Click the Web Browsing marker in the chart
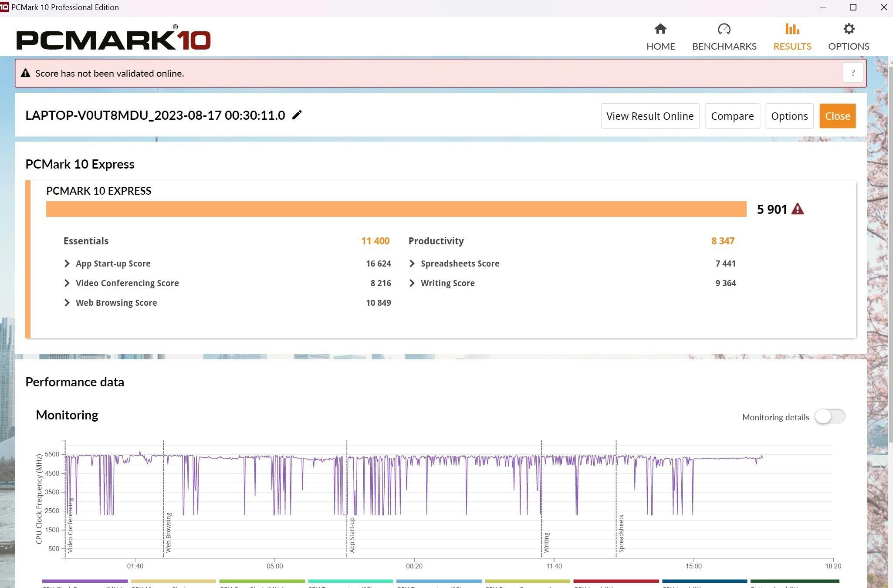893x588 pixels. [x=169, y=532]
